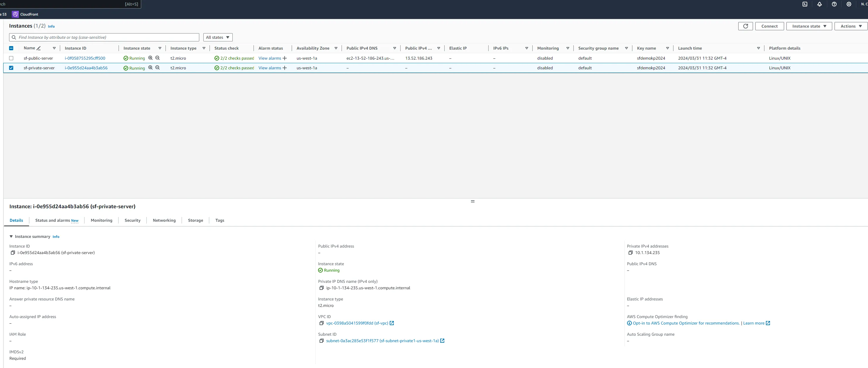Uncheck sf-private-server row checkbox
Viewport: 868px width, 368px height.
[x=11, y=68]
